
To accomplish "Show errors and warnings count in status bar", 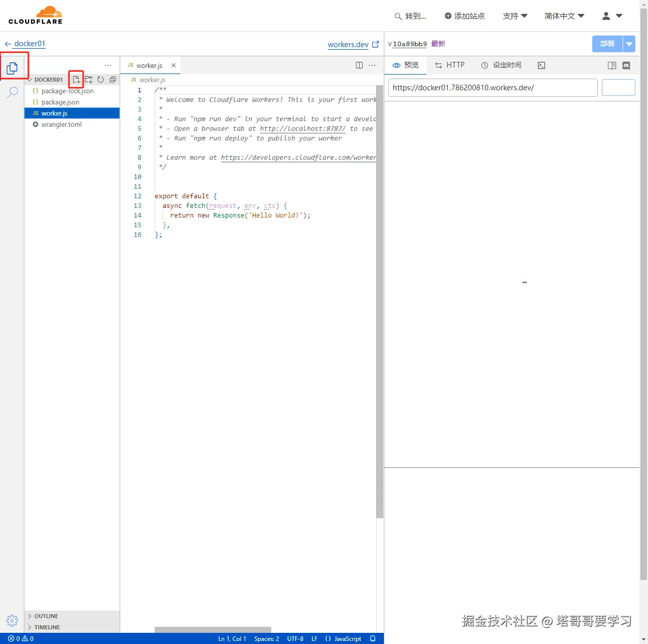I will coord(21,638).
